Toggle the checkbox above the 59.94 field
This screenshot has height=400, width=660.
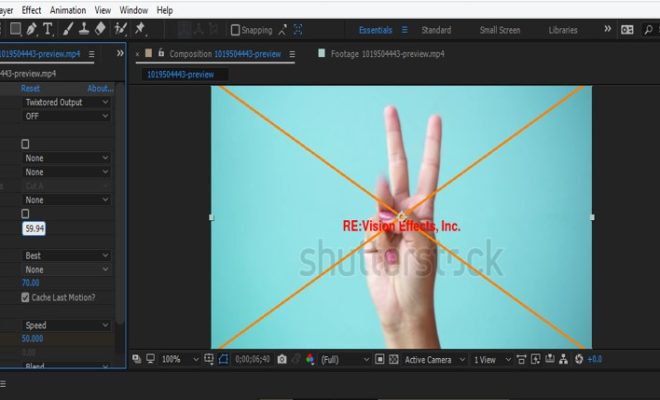click(25, 214)
